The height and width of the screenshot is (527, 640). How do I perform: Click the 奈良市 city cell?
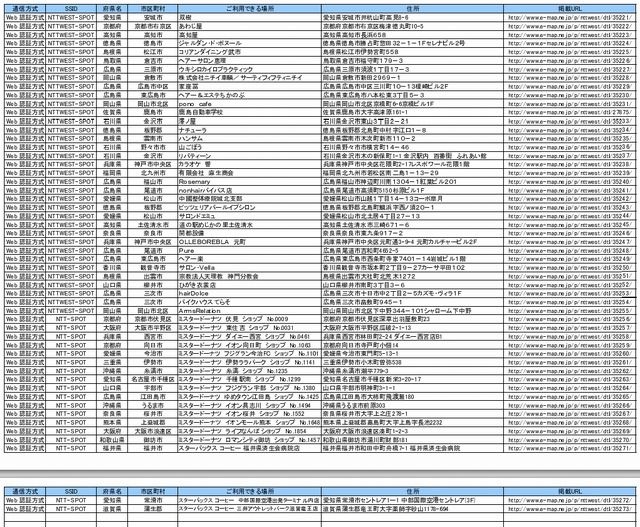click(153, 233)
